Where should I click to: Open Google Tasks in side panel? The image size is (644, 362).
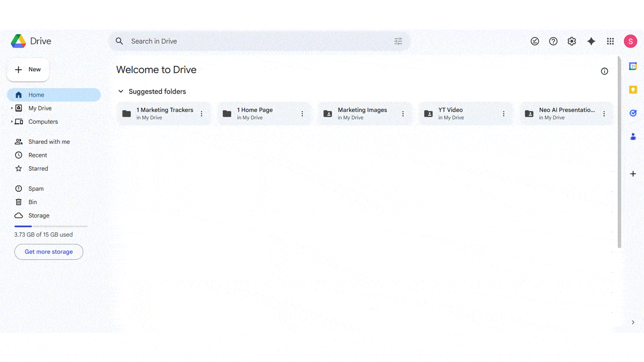point(633,113)
